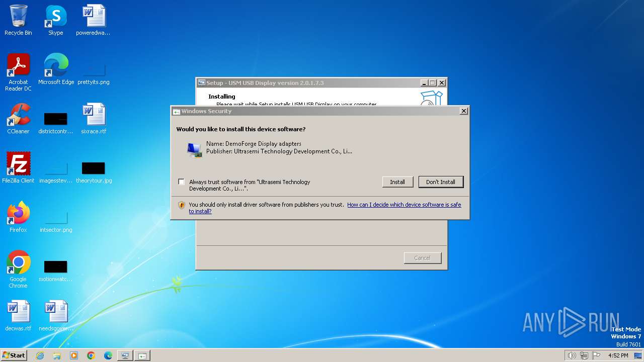Click the Name: DemoForge Display adapters text
The image size is (644, 362).
pyautogui.click(x=254, y=144)
